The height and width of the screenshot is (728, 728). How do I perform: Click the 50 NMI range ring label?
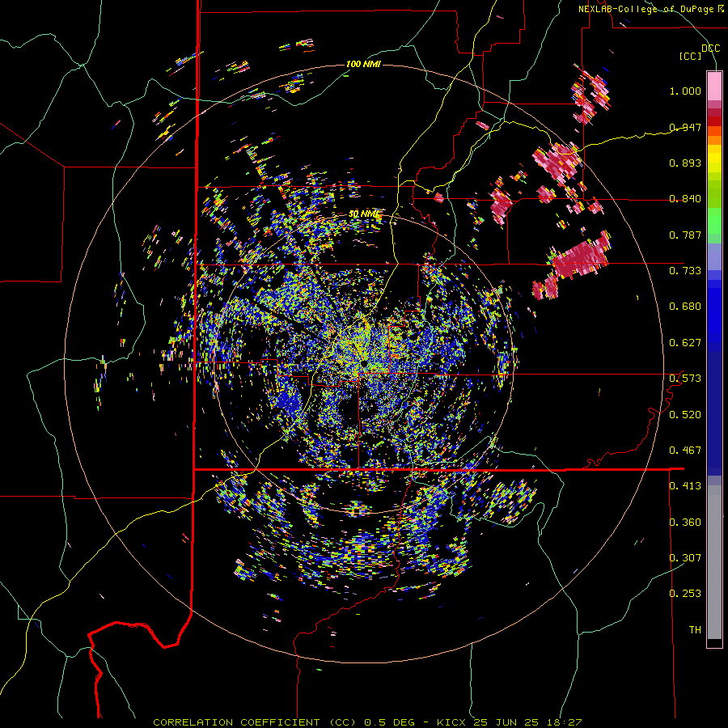click(x=365, y=214)
